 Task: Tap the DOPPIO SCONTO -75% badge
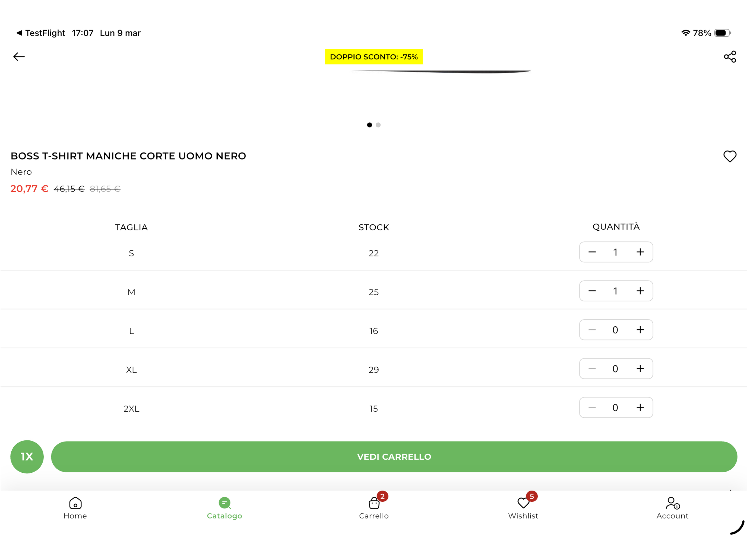(374, 57)
